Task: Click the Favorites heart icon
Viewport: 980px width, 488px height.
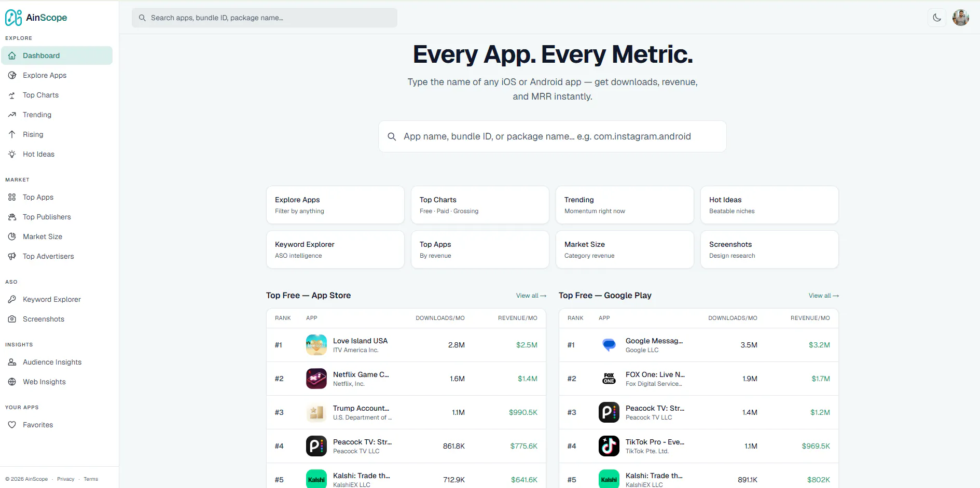Action: click(x=12, y=425)
